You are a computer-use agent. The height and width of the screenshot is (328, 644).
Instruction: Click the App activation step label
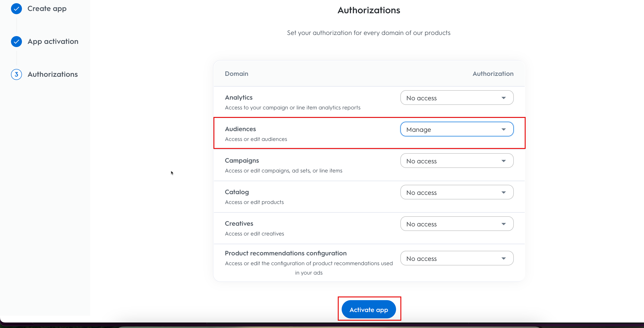point(53,42)
